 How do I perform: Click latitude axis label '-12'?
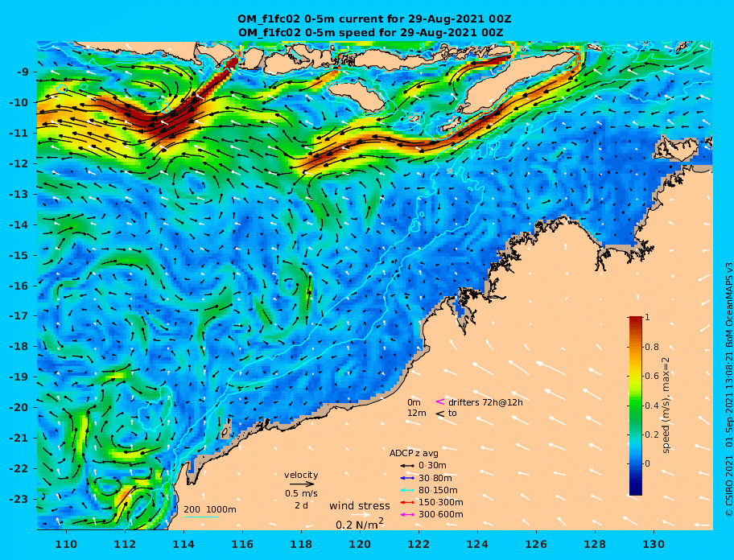19,164
